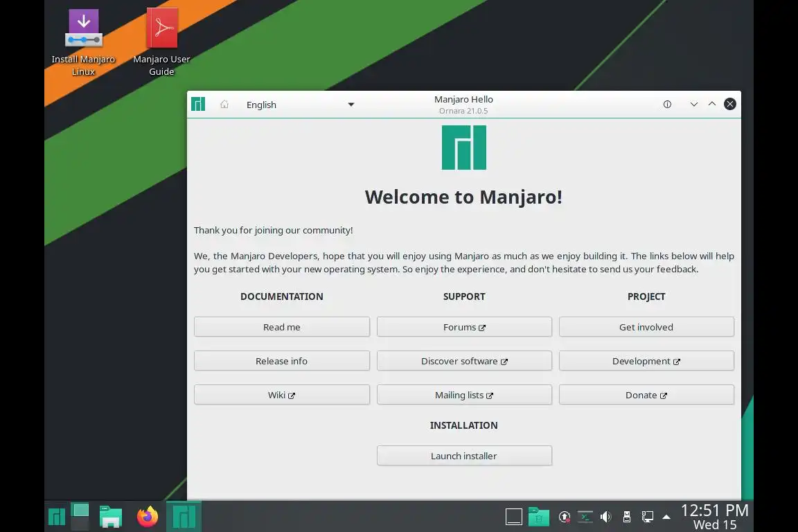Launch the Dolphin file manager from the taskbar
This screenshot has width=798, height=532.
click(x=110, y=517)
